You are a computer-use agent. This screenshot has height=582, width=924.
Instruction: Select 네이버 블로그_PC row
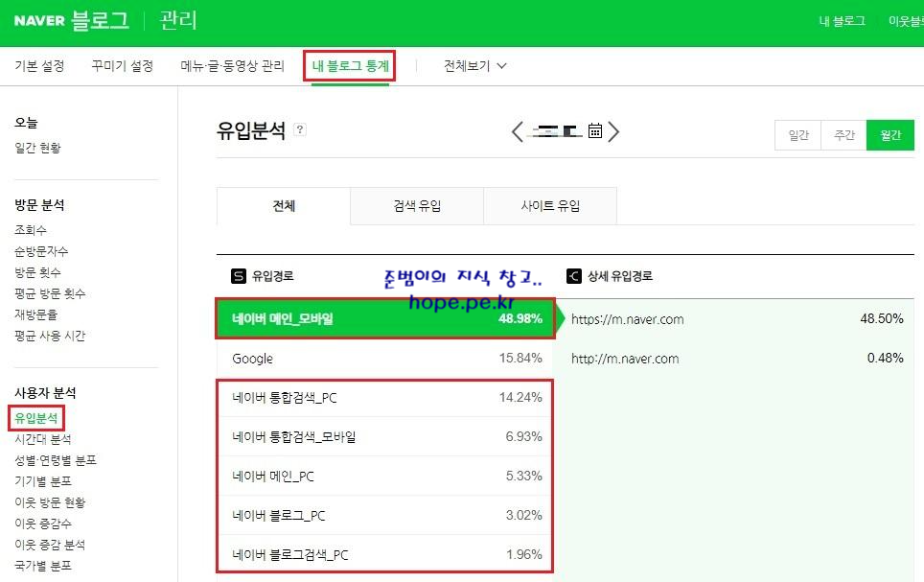click(384, 516)
